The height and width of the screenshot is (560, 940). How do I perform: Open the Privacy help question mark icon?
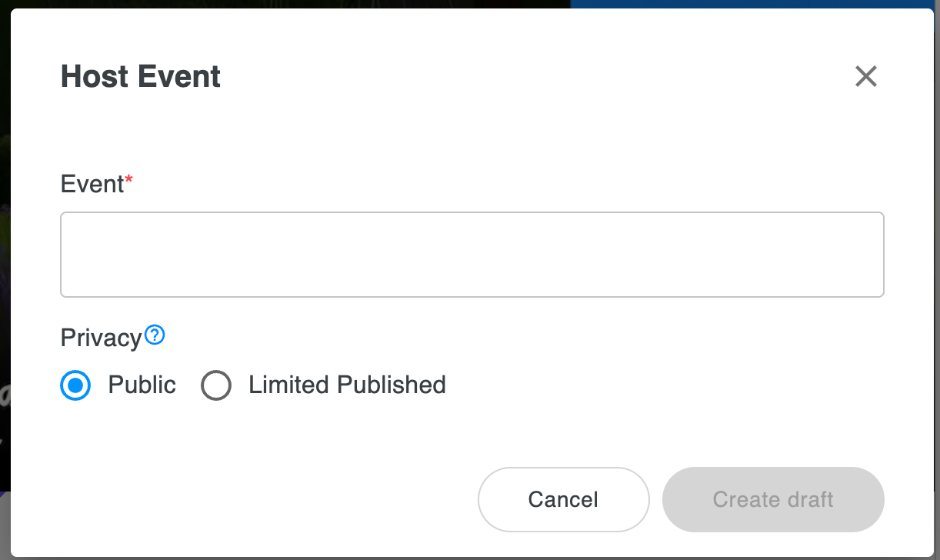pyautogui.click(x=155, y=335)
